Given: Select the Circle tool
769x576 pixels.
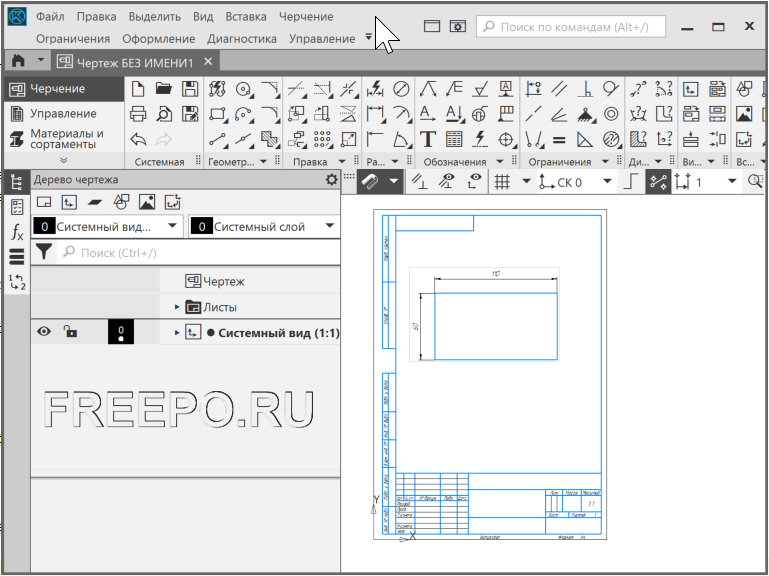Looking at the screenshot, I should point(243,89).
